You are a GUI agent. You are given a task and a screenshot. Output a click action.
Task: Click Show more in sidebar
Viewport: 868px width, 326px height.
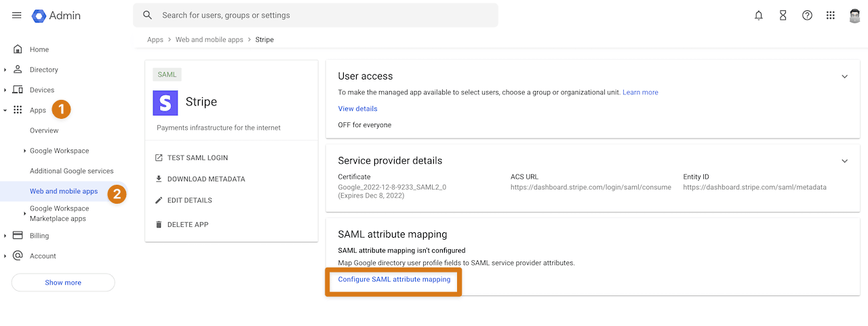point(63,283)
